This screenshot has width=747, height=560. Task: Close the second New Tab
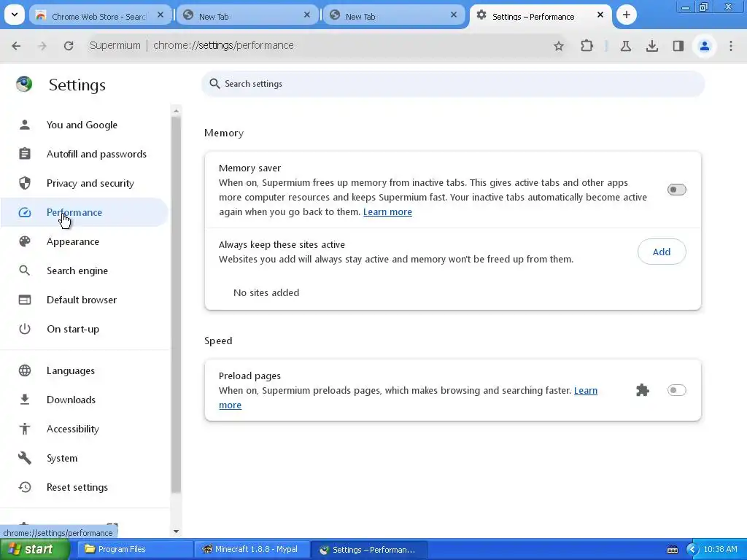coord(454,15)
